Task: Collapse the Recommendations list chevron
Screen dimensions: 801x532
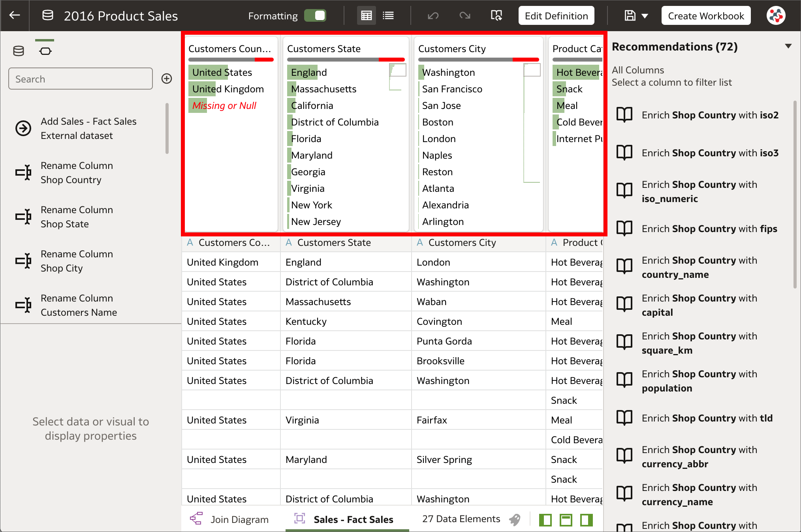Action: (x=788, y=46)
